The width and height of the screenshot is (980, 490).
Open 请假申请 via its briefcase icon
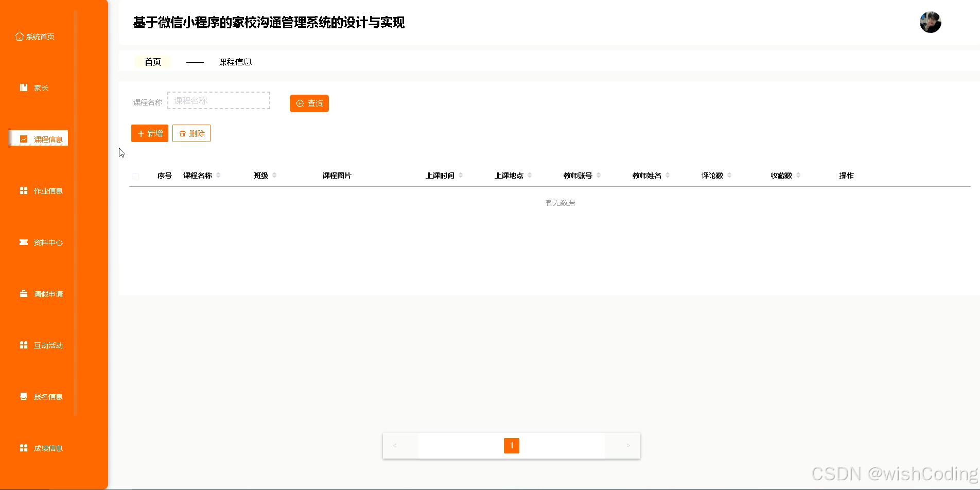[x=23, y=293]
